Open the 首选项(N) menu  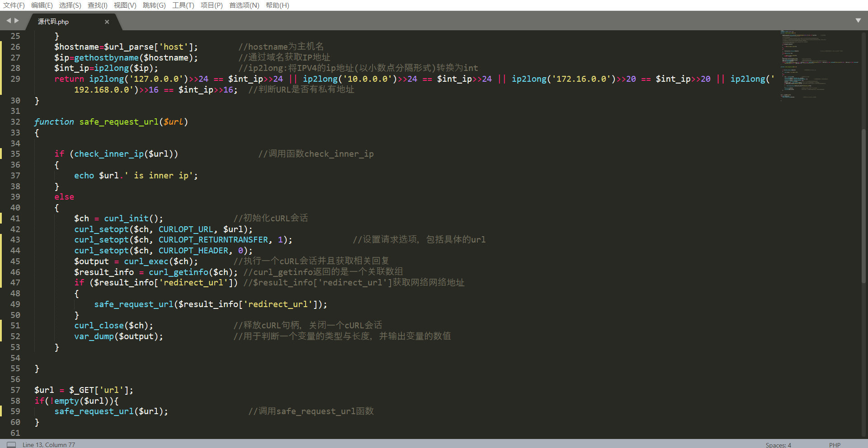click(244, 5)
